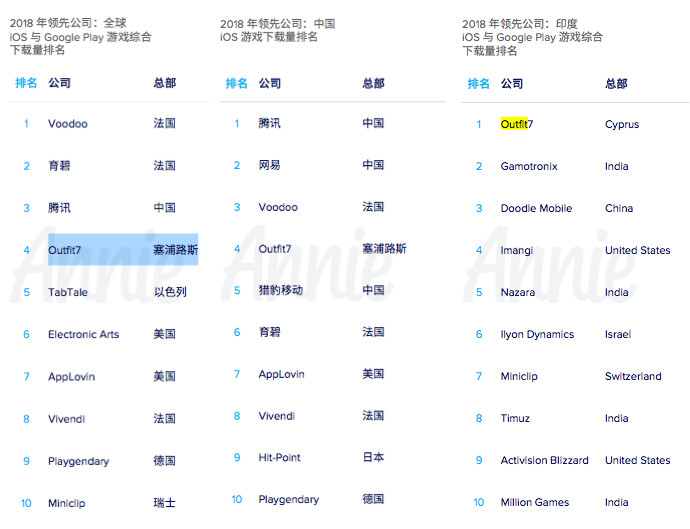Click 腾讯 at rank 1 in China table
The width and height of the screenshot is (690, 529).
tap(269, 123)
